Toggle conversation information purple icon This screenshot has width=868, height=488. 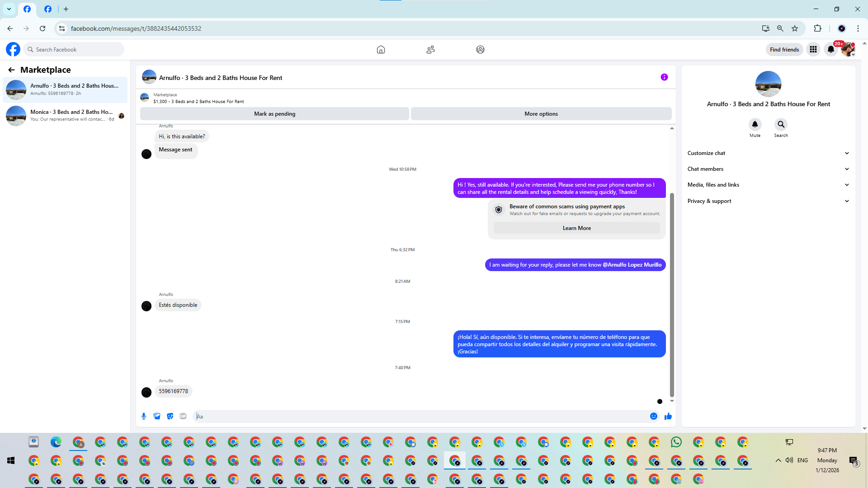(664, 77)
